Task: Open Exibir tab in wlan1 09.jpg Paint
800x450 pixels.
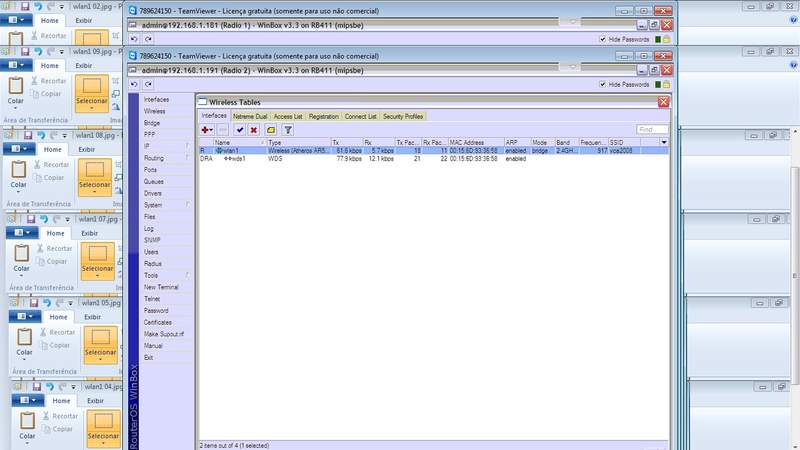Action: (x=84, y=65)
